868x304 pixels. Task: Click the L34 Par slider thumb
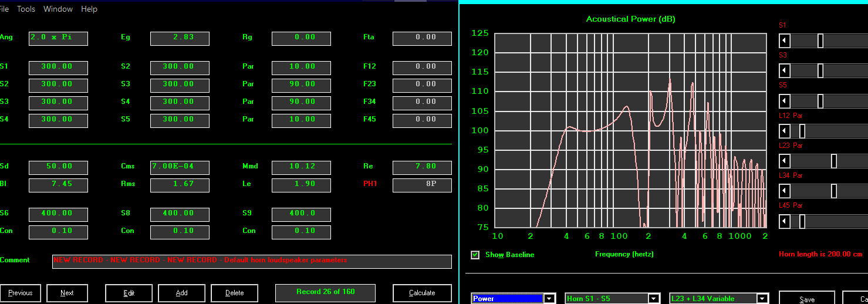(834, 191)
